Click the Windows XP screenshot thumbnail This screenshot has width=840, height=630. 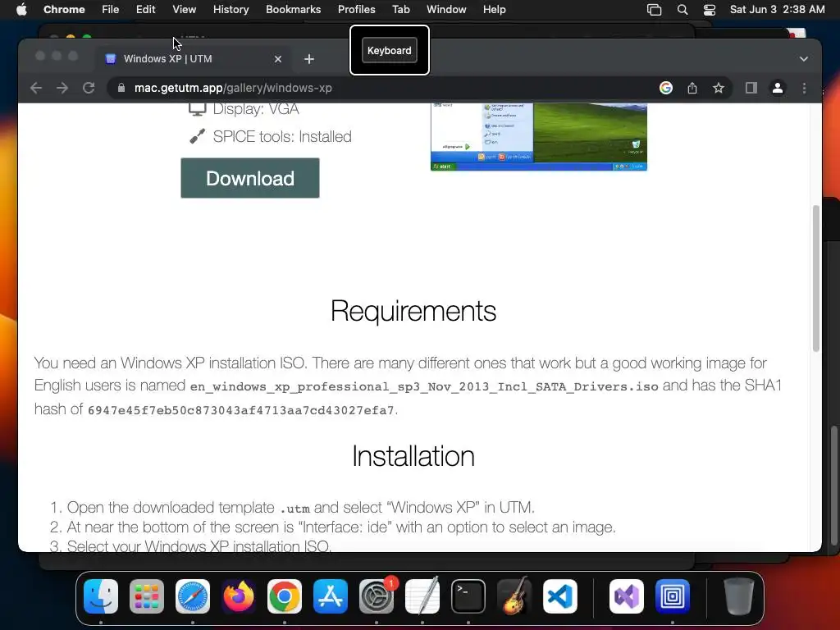tap(539, 137)
